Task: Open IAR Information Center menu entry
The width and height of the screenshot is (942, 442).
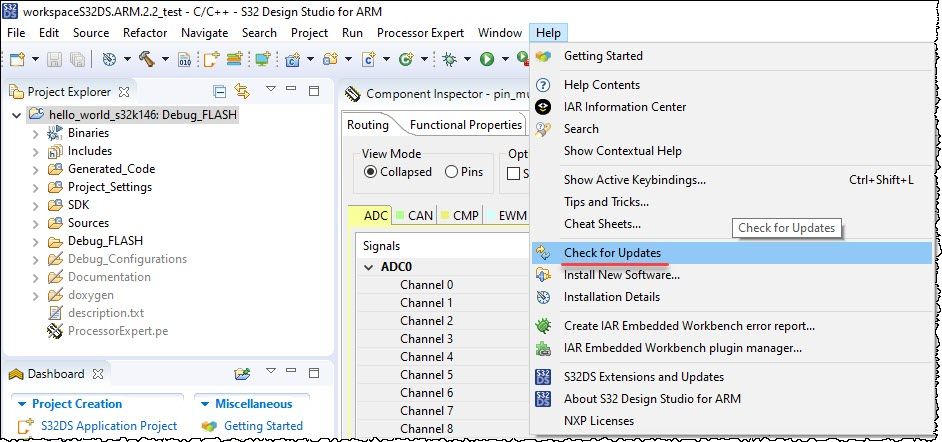Action: click(x=731, y=107)
